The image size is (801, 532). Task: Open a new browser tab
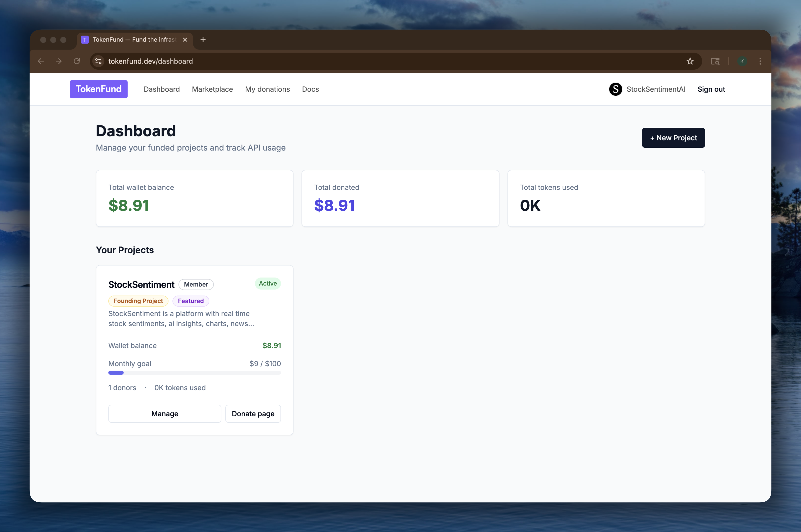click(x=203, y=40)
